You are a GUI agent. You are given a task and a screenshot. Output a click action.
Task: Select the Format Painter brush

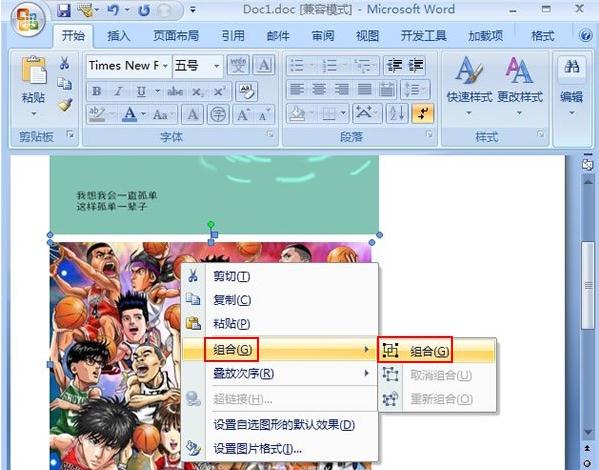tap(65, 104)
